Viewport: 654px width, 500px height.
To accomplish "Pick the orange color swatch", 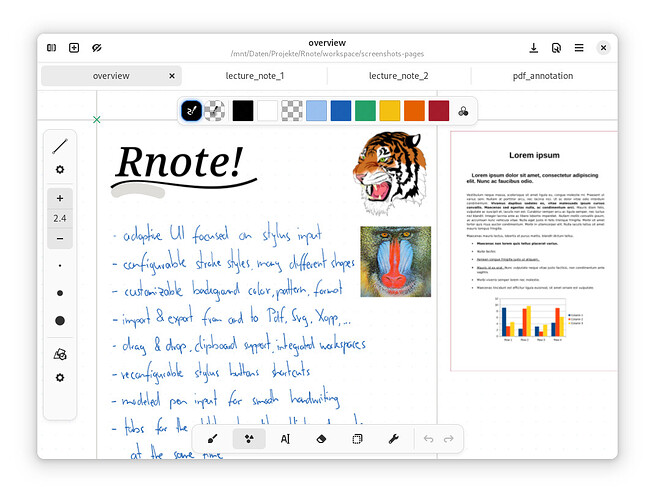I will click(415, 111).
